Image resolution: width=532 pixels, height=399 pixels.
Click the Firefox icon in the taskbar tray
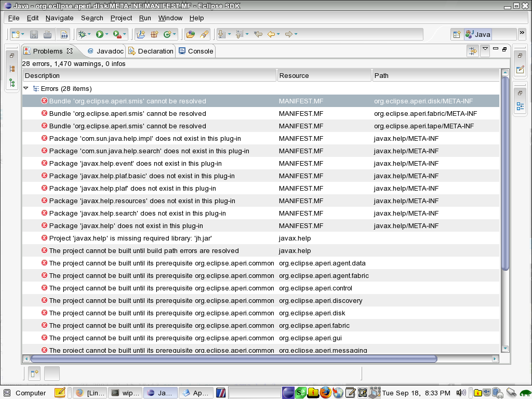click(325, 393)
